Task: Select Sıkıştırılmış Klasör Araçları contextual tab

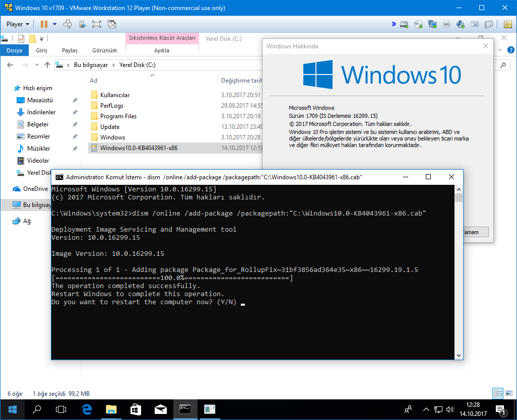Action: pos(162,38)
